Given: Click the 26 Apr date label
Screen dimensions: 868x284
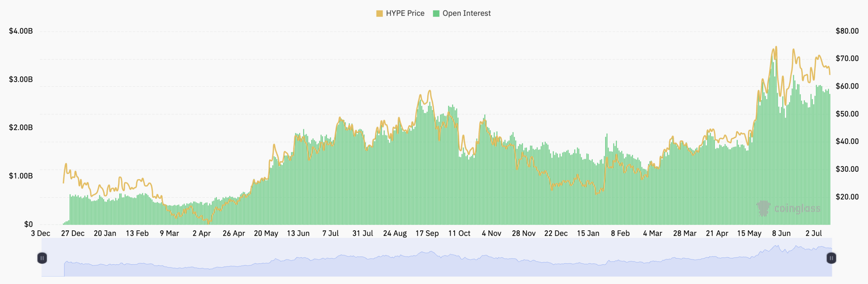Looking at the screenshot, I should pyautogui.click(x=234, y=233).
